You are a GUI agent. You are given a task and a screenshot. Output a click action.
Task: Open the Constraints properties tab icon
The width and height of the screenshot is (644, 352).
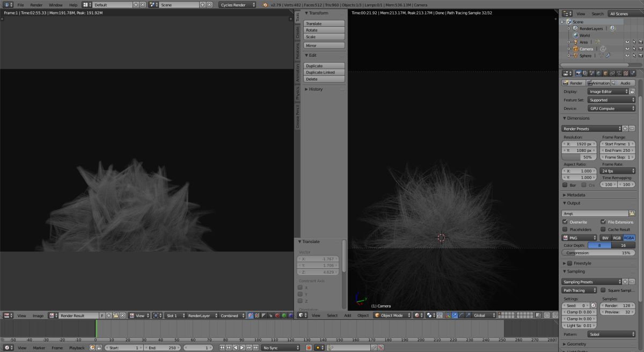point(612,74)
